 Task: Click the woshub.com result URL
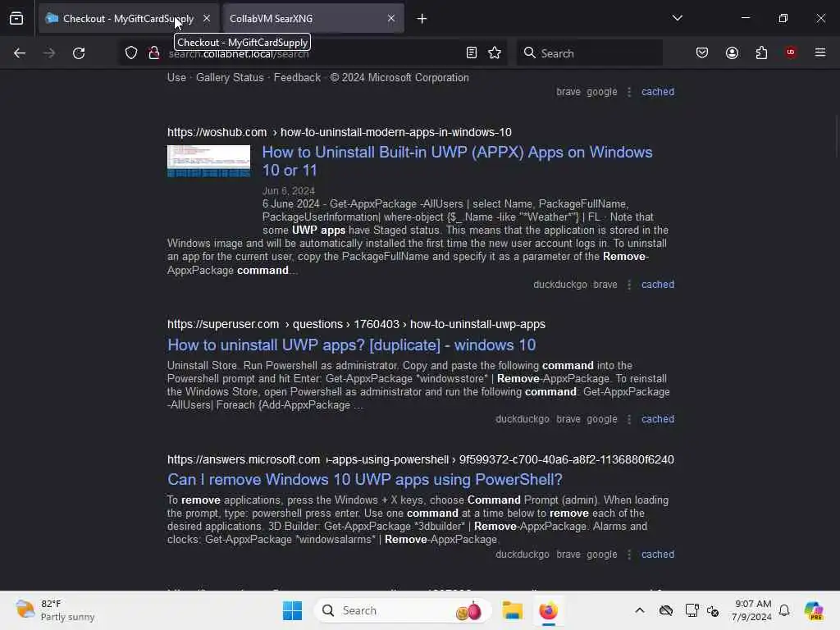coord(339,132)
